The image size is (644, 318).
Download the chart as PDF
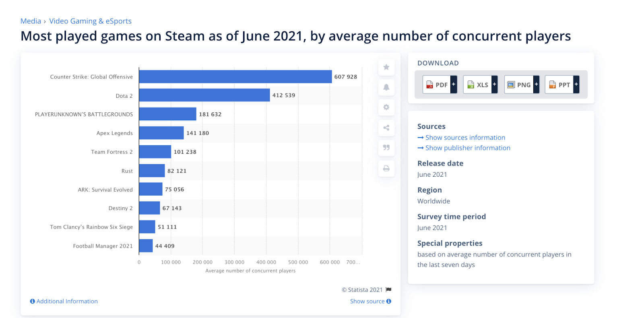(x=436, y=85)
